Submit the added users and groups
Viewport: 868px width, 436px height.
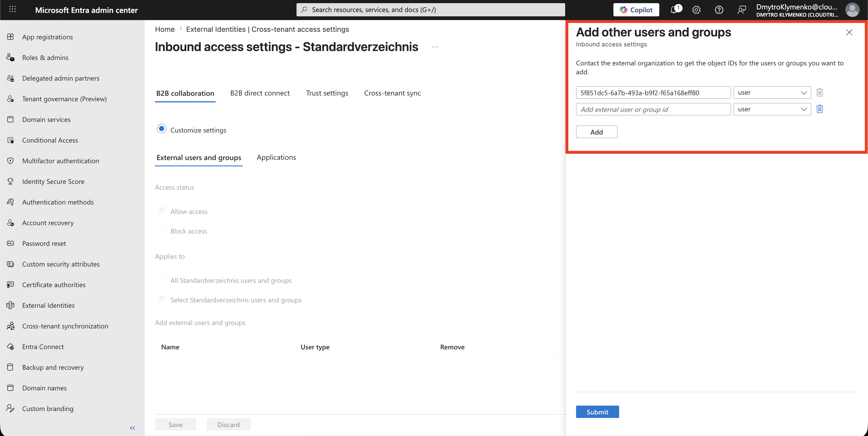coord(597,412)
